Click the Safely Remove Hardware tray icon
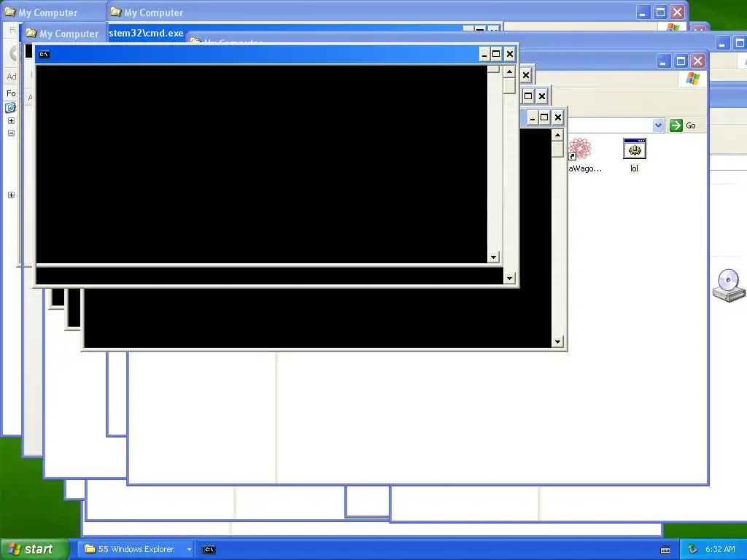 pyautogui.click(x=693, y=550)
